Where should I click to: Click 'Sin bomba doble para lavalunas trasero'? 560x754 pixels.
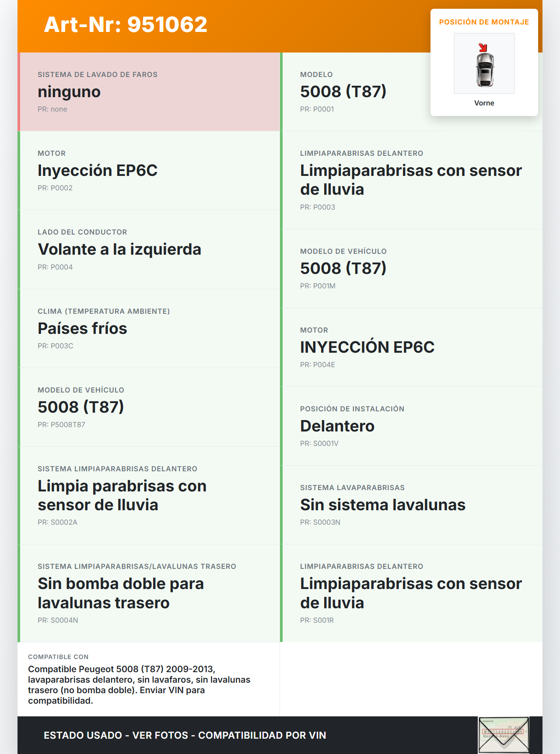121,593
